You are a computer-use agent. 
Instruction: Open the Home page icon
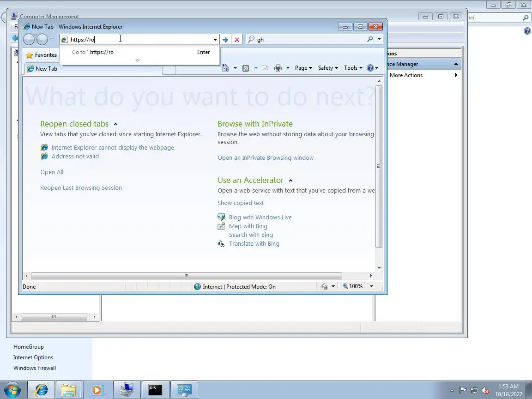point(225,68)
